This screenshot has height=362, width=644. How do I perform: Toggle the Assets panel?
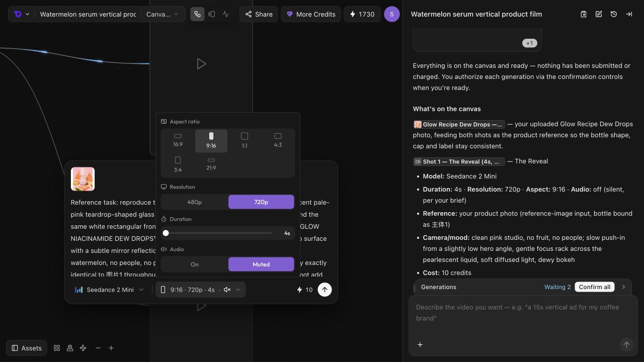tap(27, 348)
